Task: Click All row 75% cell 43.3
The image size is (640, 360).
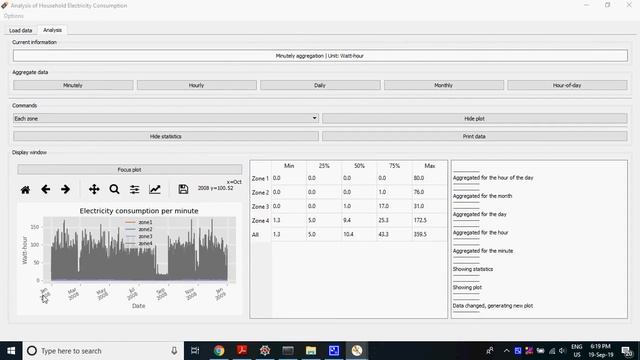Action: click(x=394, y=235)
